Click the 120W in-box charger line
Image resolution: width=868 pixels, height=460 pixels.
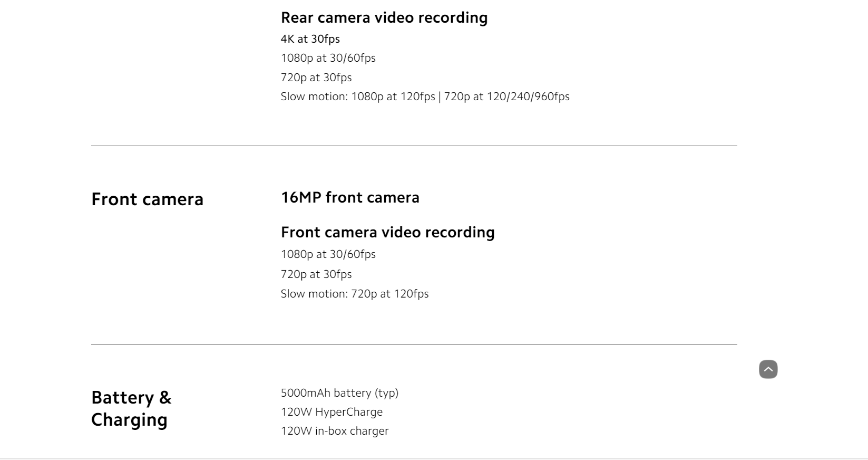coord(335,431)
